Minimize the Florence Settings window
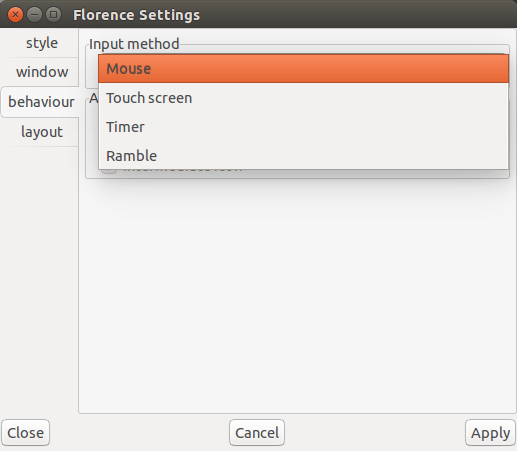517x451 pixels. [34, 15]
